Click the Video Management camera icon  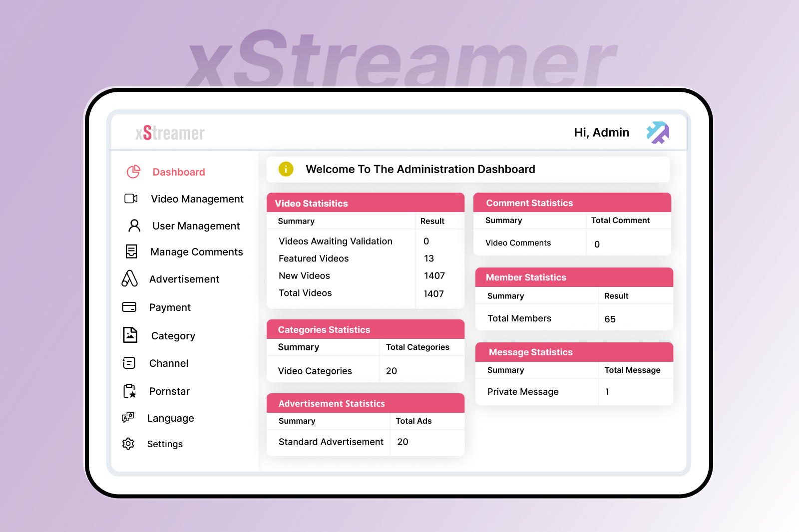pyautogui.click(x=131, y=199)
